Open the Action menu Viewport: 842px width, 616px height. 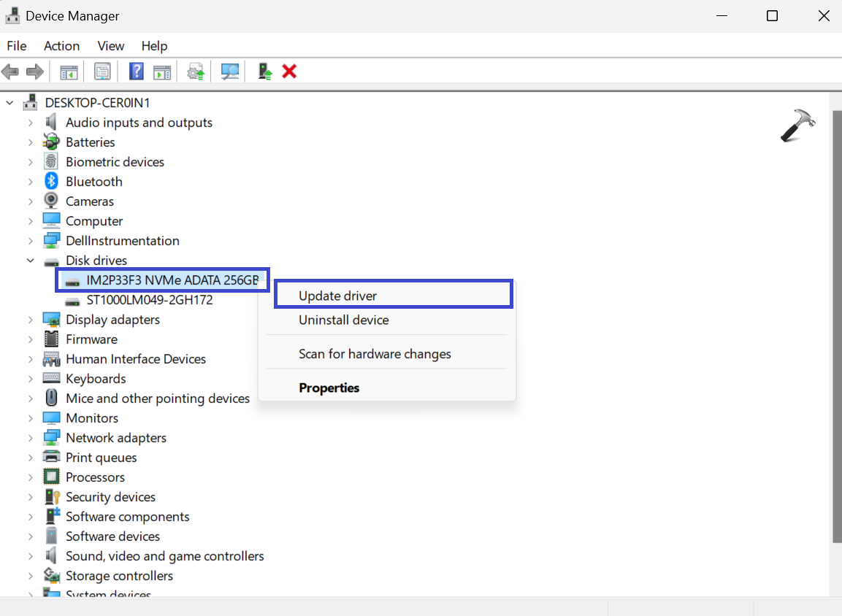(61, 46)
